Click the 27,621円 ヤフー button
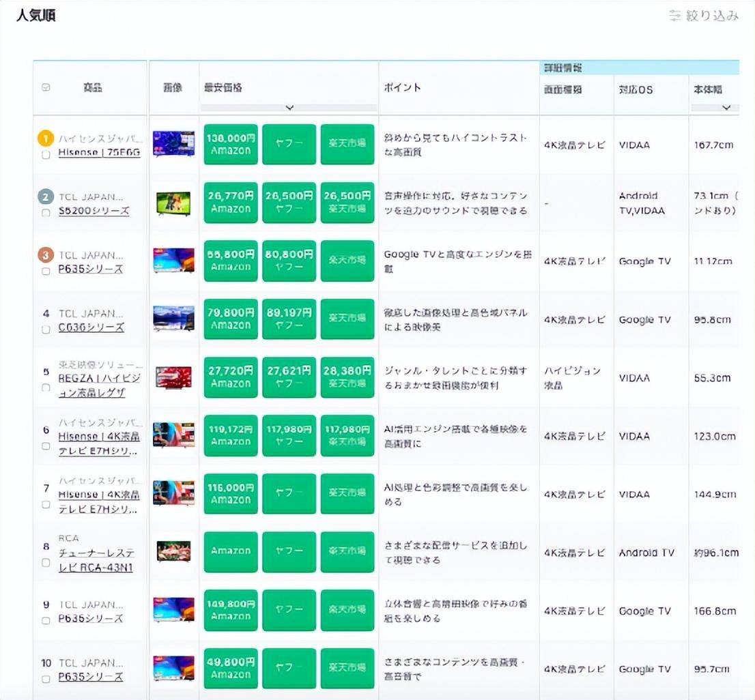This screenshot has width=755, height=700. pyautogui.click(x=289, y=377)
